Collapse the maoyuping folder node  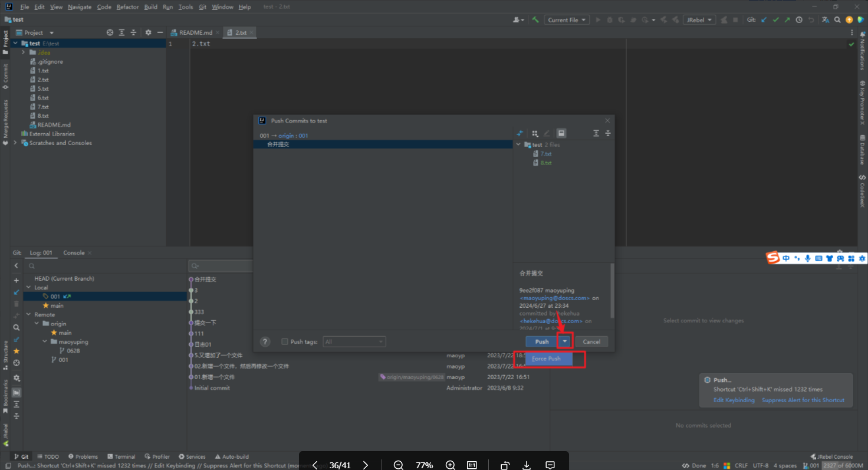45,342
